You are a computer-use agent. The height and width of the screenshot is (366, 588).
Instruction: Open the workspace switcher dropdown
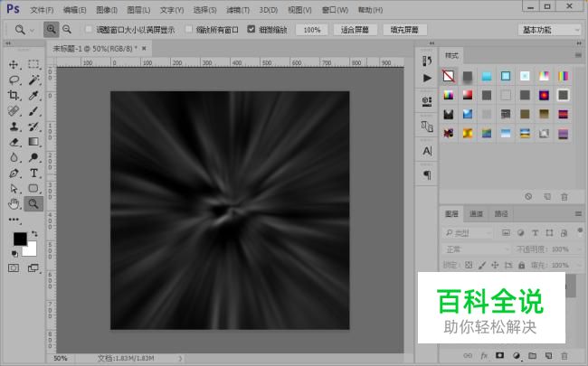(549, 30)
